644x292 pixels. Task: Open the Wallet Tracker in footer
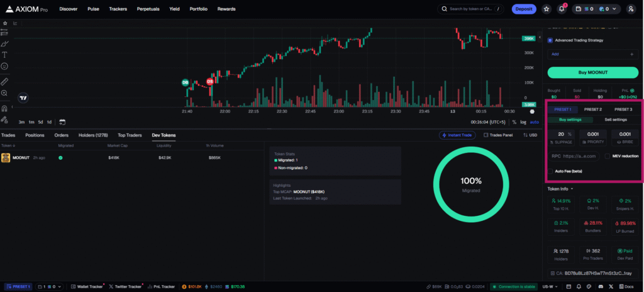pyautogui.click(x=87, y=286)
